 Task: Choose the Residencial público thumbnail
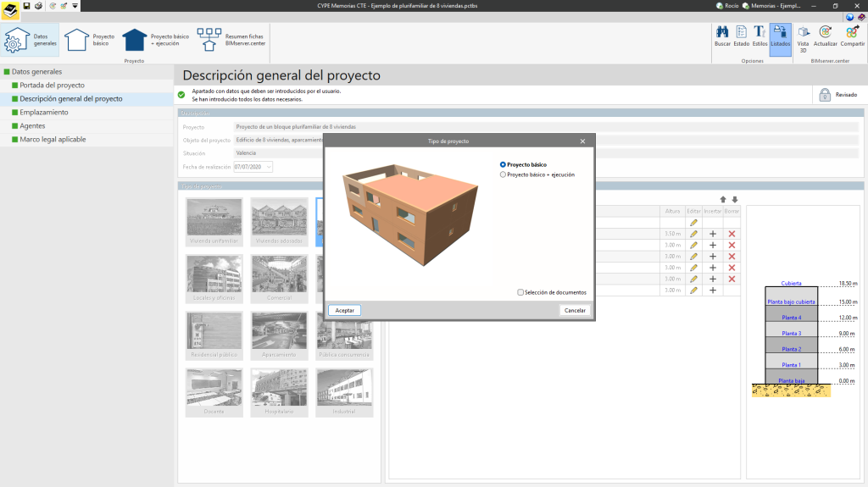pos(214,336)
